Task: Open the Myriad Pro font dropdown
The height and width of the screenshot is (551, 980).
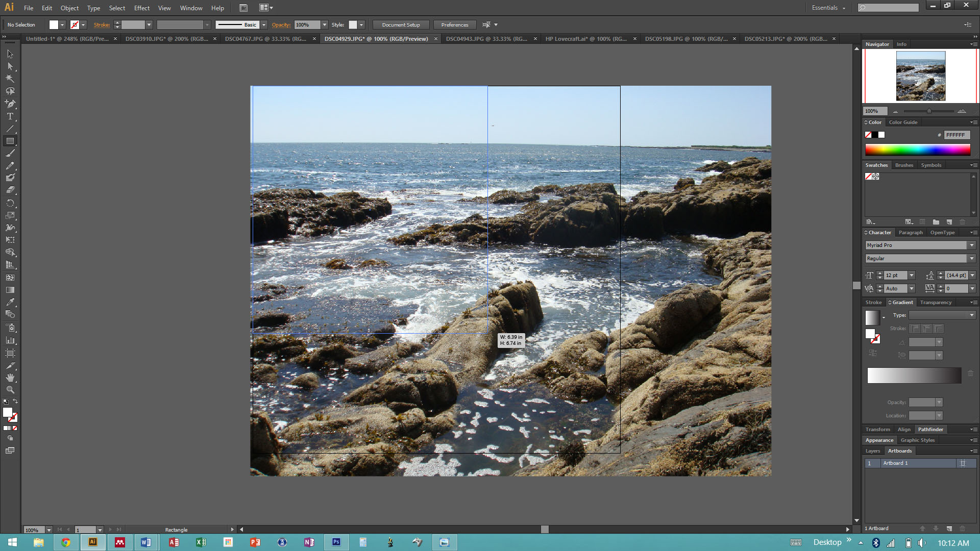Action: click(x=972, y=245)
